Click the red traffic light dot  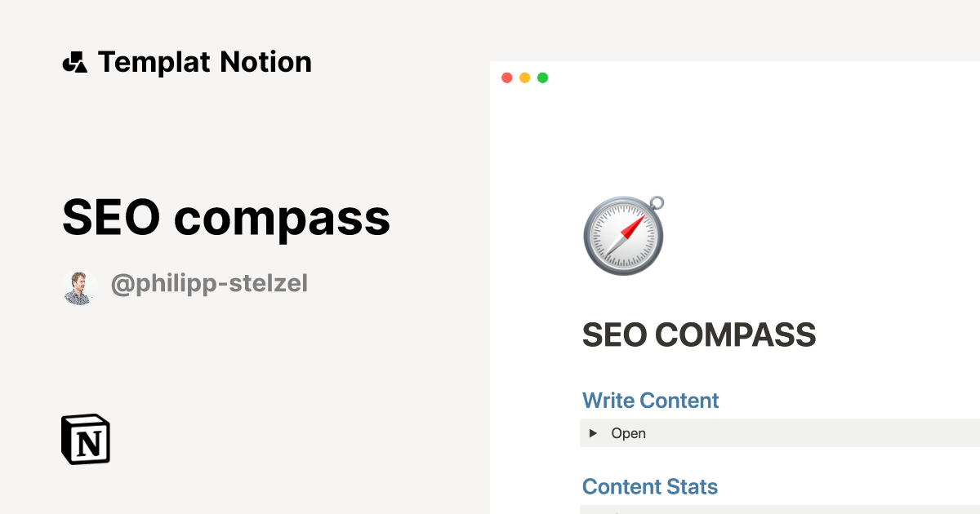pyautogui.click(x=507, y=78)
